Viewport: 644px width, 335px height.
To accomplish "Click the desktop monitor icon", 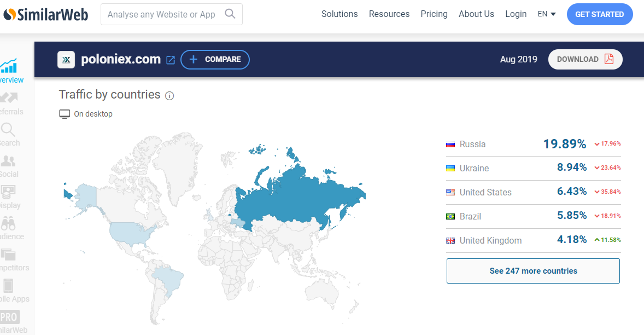I will pyautogui.click(x=65, y=114).
